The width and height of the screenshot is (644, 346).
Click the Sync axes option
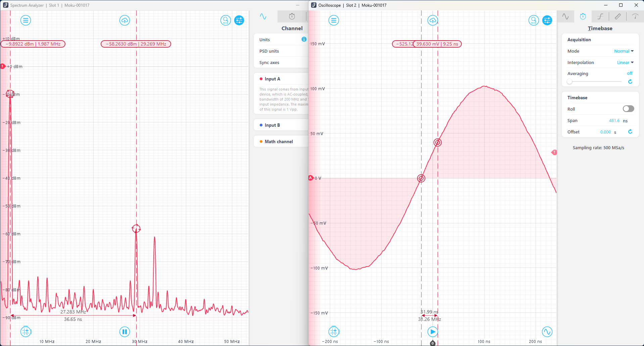[269, 62]
